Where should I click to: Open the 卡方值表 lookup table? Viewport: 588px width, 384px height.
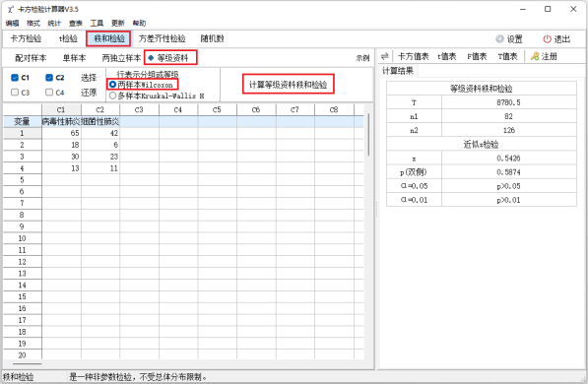pos(413,57)
